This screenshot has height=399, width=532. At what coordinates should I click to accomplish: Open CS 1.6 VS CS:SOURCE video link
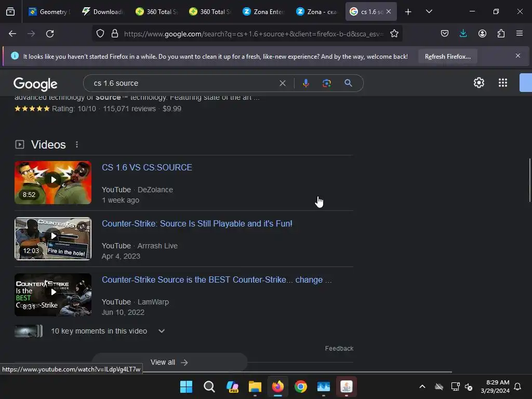pyautogui.click(x=147, y=167)
